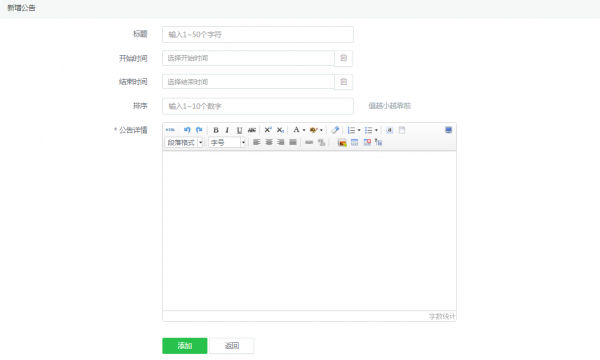Remove the hyperlink with unlink icon
600x360 pixels.
pos(321,142)
